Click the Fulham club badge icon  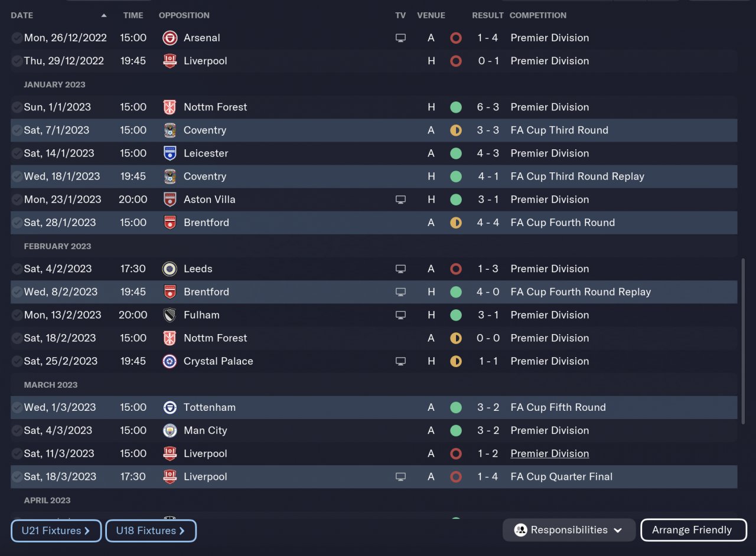(170, 315)
